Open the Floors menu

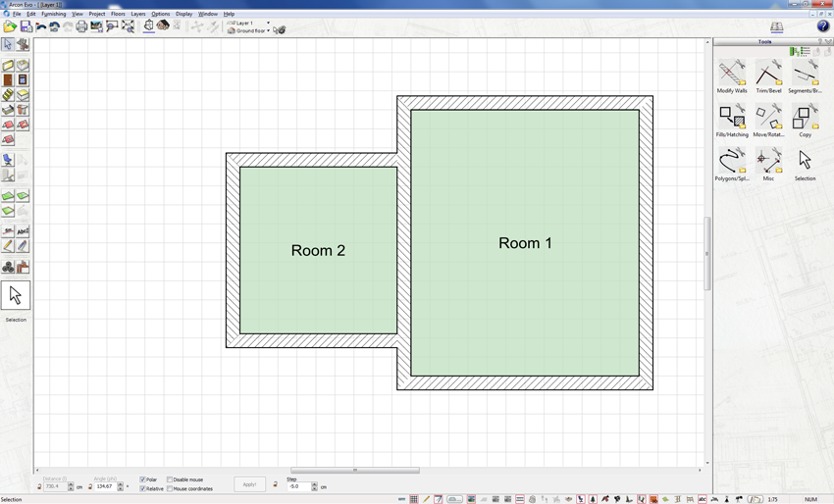(x=118, y=14)
